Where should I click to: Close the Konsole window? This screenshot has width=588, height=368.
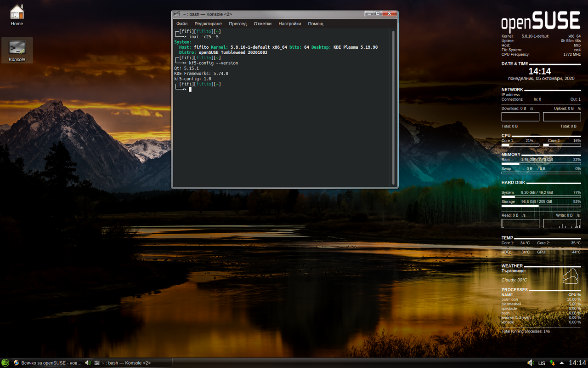point(390,14)
